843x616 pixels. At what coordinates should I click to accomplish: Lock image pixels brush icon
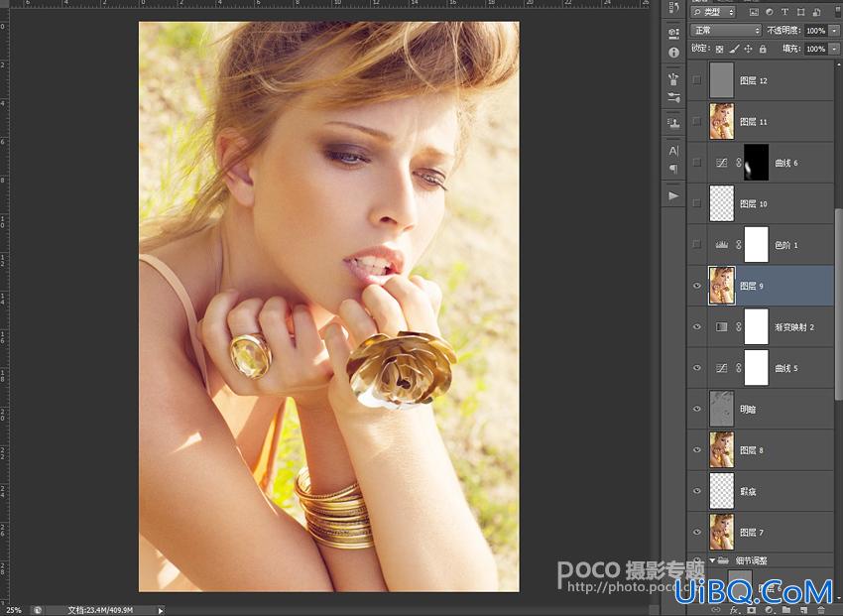tap(734, 49)
